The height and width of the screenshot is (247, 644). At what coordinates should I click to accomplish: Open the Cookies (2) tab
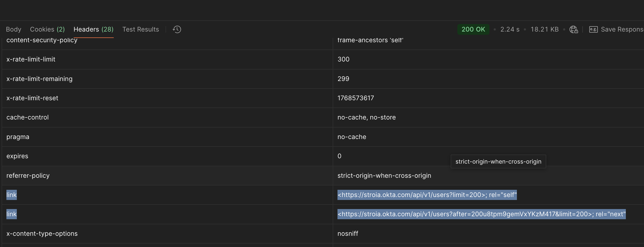pos(47,29)
